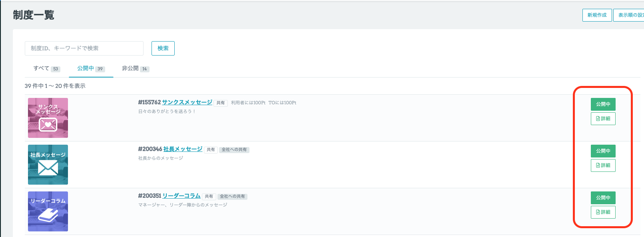Click the リーダーコラム book thumbnail

pos(48,211)
